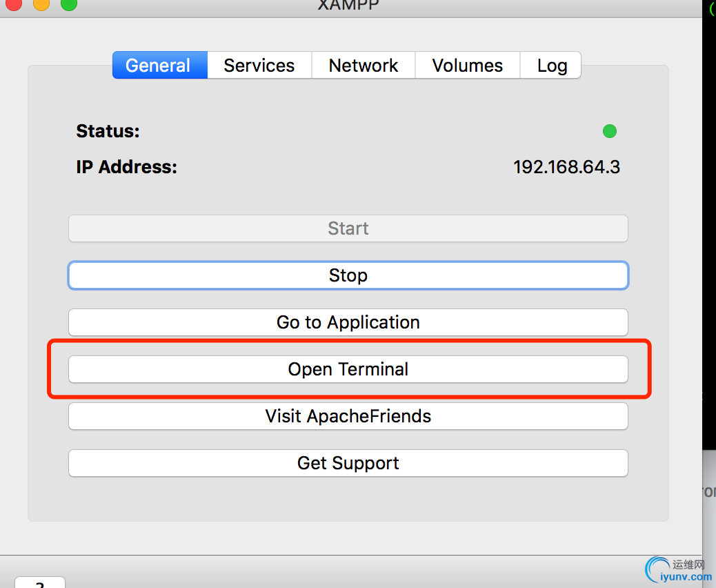716x588 pixels.
Task: Stop the running XAMPP stack
Action: point(348,275)
